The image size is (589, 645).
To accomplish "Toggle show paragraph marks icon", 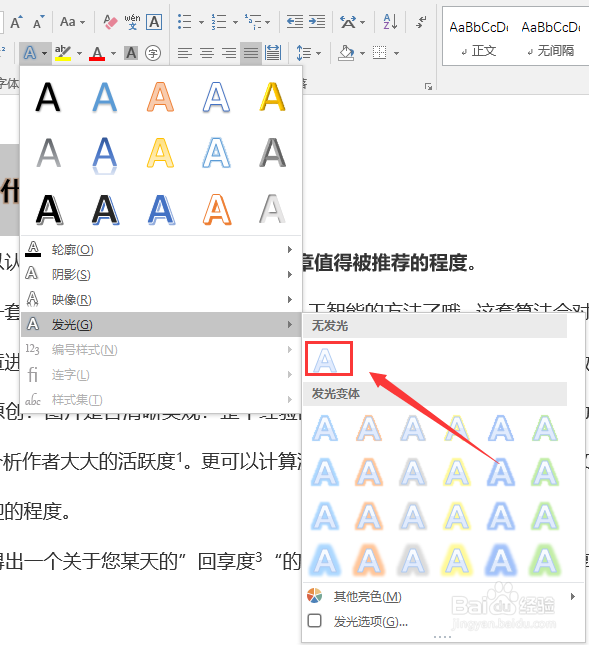I will click(x=421, y=22).
